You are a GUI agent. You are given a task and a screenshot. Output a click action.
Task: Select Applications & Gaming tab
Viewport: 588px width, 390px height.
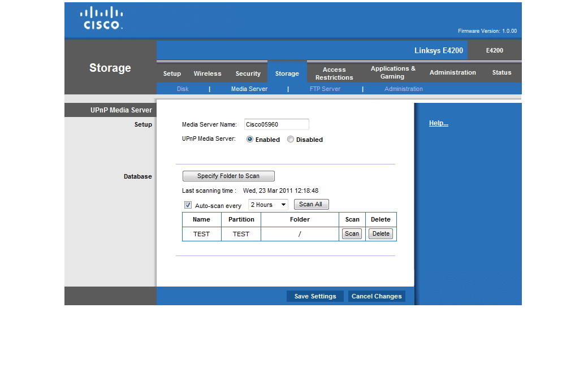(393, 72)
